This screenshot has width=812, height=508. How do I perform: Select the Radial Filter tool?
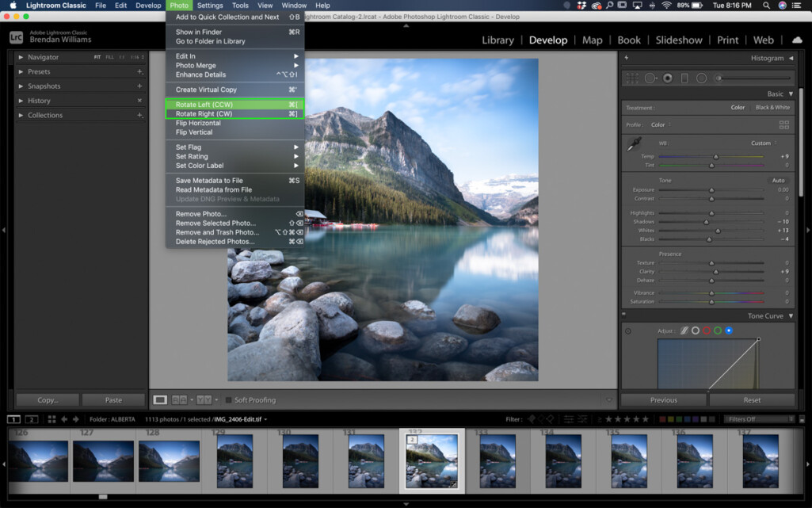pos(701,78)
